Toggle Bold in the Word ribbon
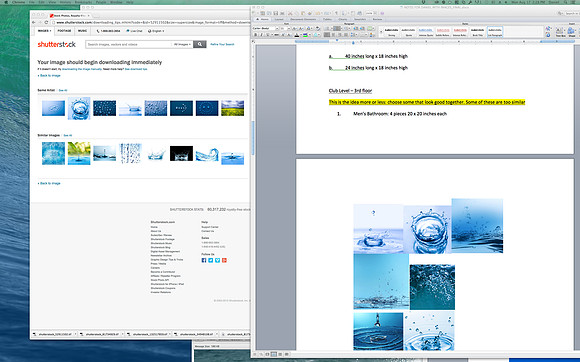The image size is (580, 362). pos(256,35)
